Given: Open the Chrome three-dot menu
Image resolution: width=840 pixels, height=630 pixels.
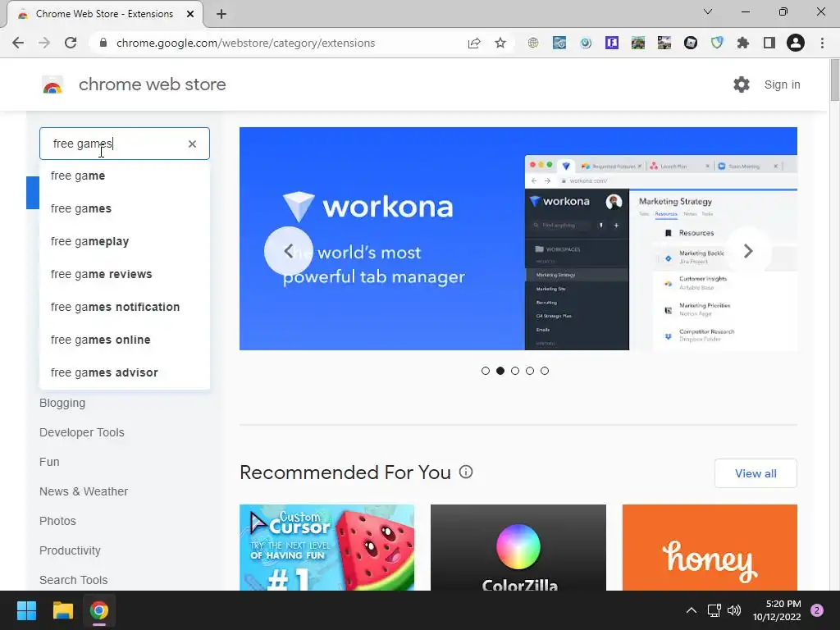Looking at the screenshot, I should pyautogui.click(x=822, y=43).
